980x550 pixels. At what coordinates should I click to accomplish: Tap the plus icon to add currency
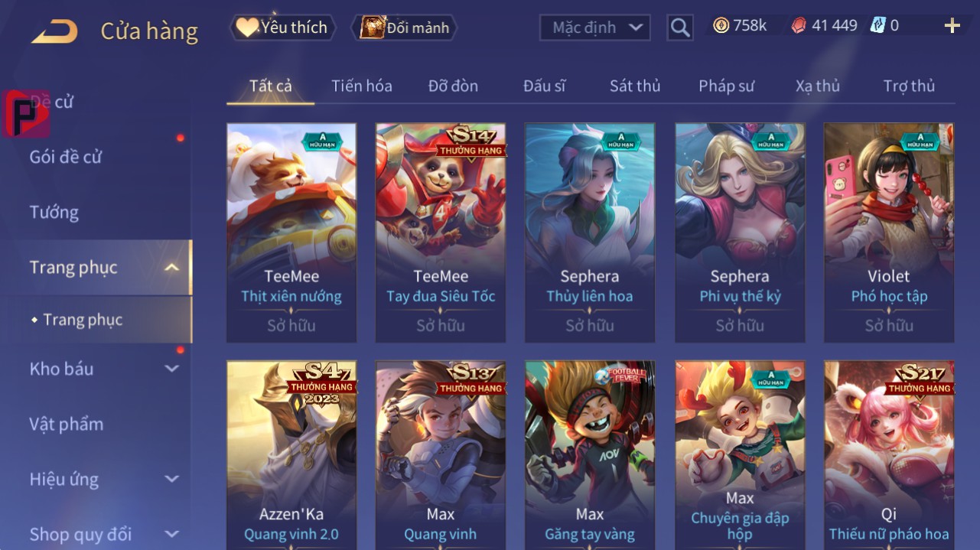(x=952, y=26)
